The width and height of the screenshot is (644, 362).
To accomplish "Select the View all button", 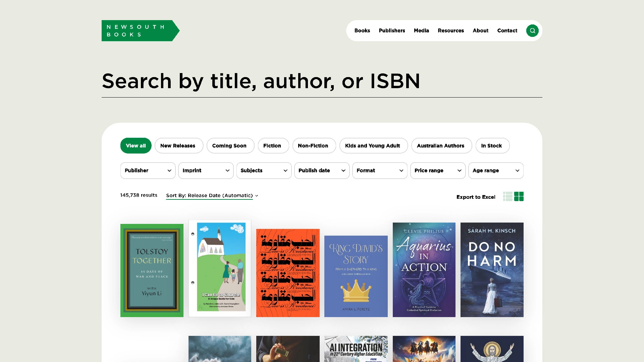I will (136, 146).
